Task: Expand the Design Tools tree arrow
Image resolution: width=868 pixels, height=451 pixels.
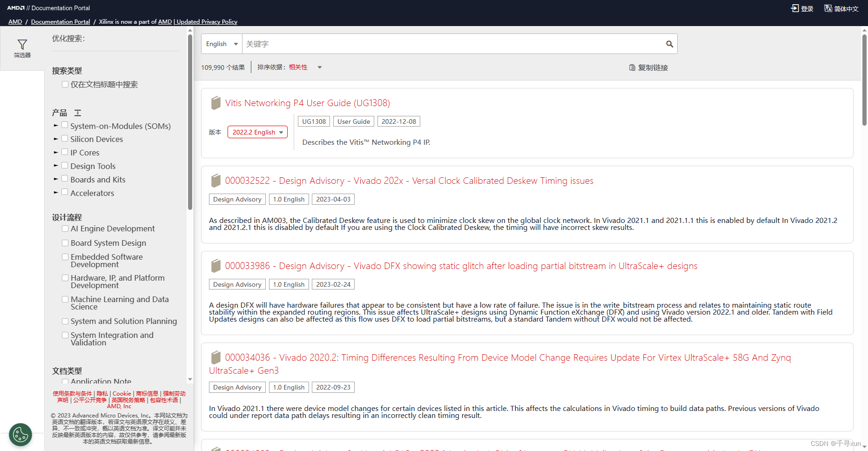Action: pos(56,166)
